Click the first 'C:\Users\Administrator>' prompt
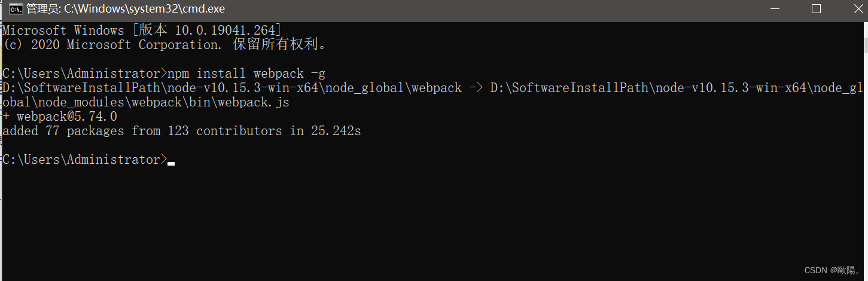868x281 pixels. 85,74
